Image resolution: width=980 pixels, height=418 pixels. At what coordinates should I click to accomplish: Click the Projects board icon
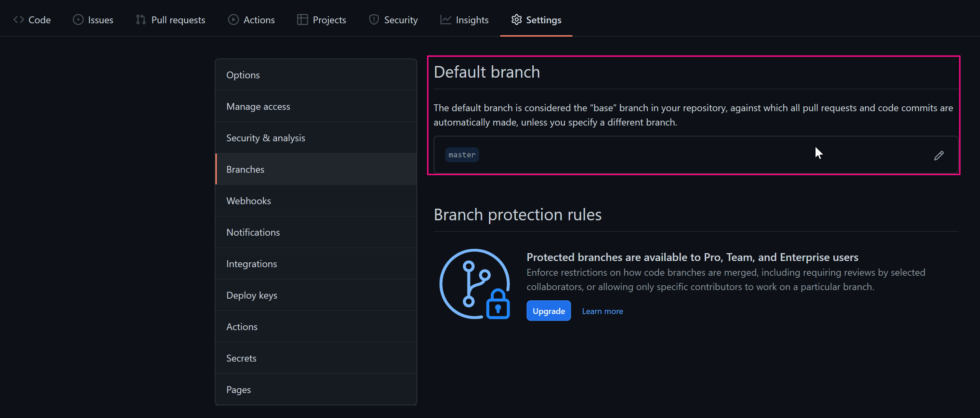pyautogui.click(x=302, y=20)
